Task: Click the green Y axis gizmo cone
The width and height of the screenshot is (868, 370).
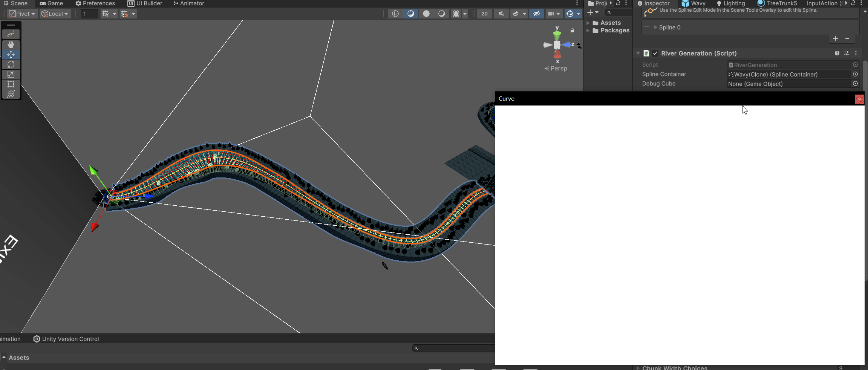Action: (557, 35)
